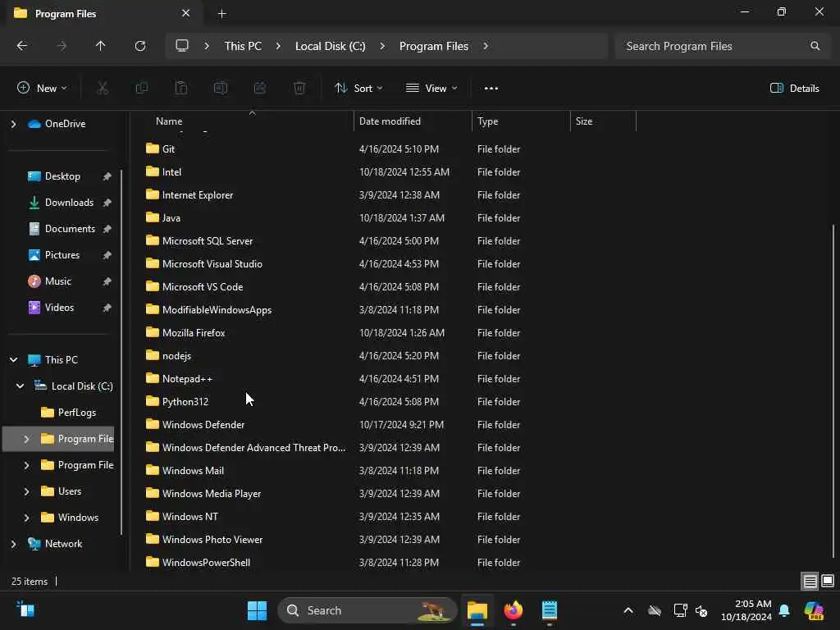840x630 pixels.
Task: Open File Explorer taskbar icon
Action: coord(477,610)
